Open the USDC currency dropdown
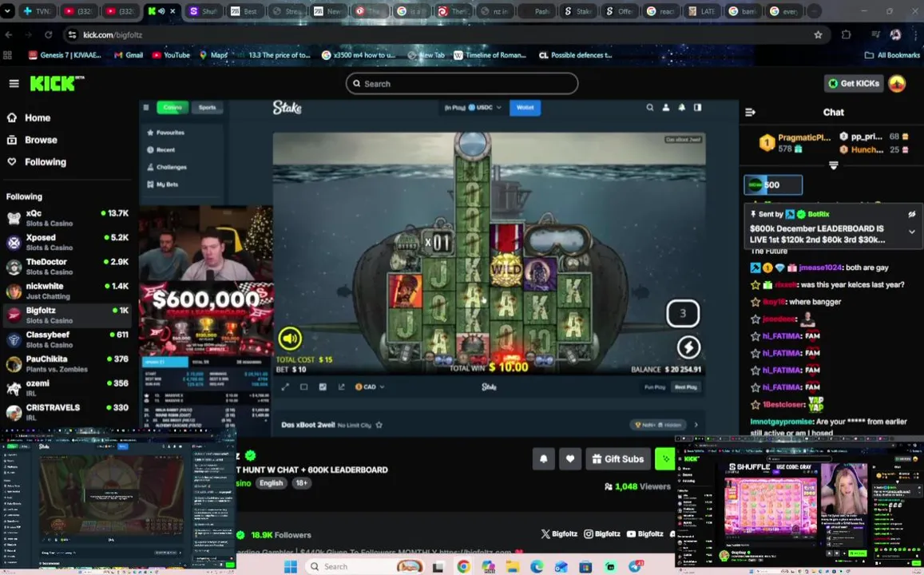This screenshot has height=575, width=924. pyautogui.click(x=473, y=107)
